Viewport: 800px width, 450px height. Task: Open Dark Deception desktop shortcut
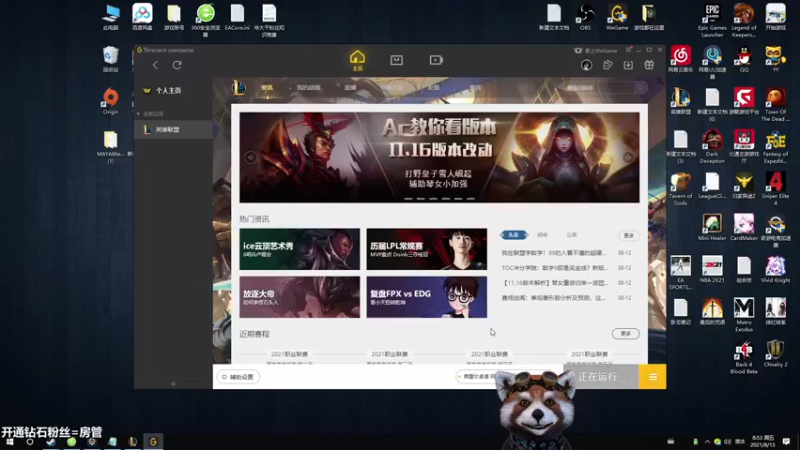click(x=712, y=146)
